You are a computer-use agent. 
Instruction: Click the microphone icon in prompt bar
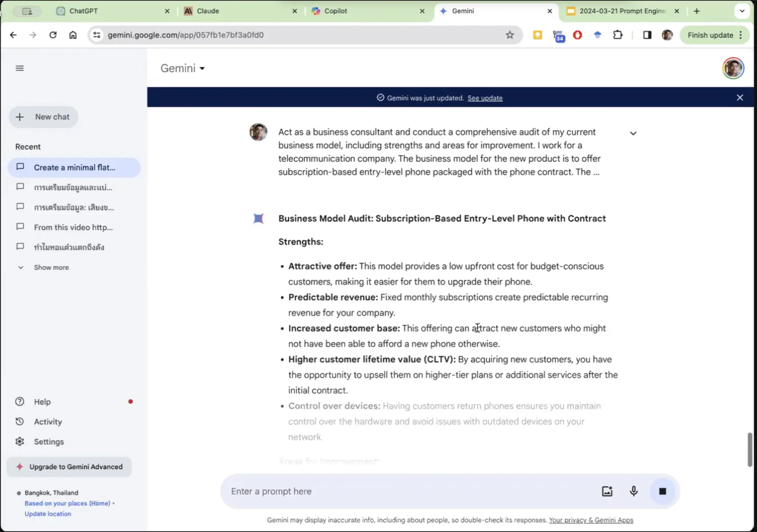tap(634, 491)
